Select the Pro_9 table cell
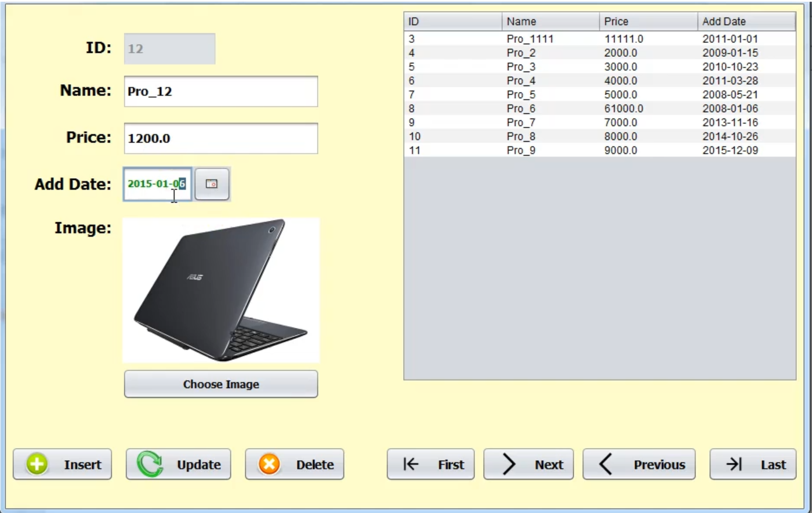 pyautogui.click(x=551, y=150)
